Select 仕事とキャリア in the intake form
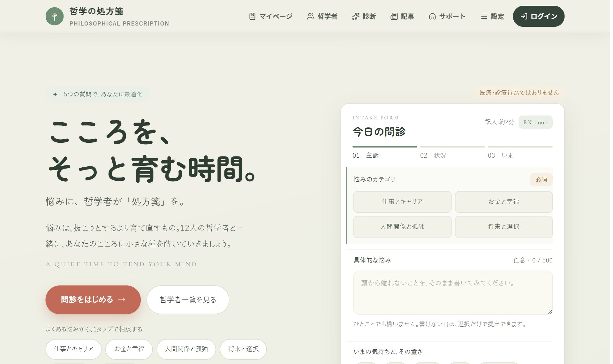 coord(402,202)
